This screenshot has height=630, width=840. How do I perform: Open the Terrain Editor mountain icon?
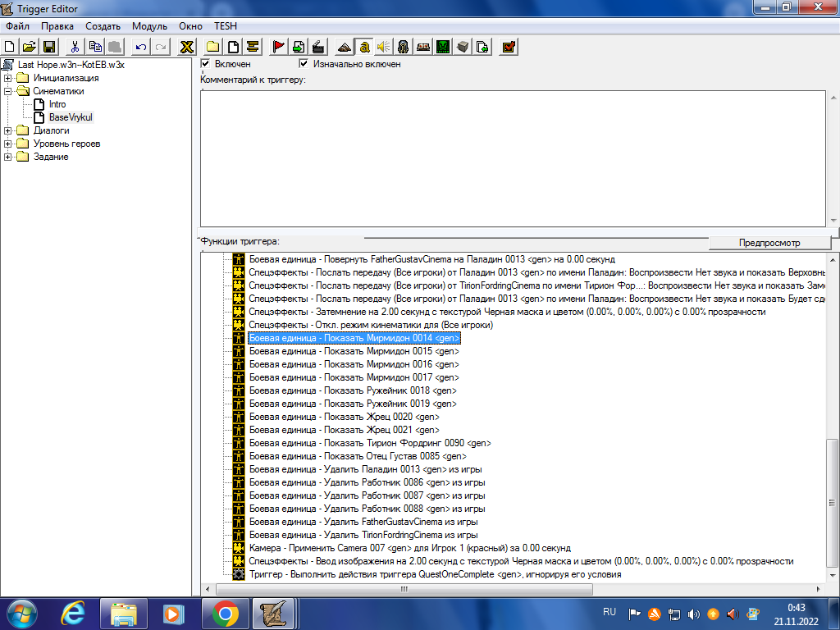[x=345, y=47]
